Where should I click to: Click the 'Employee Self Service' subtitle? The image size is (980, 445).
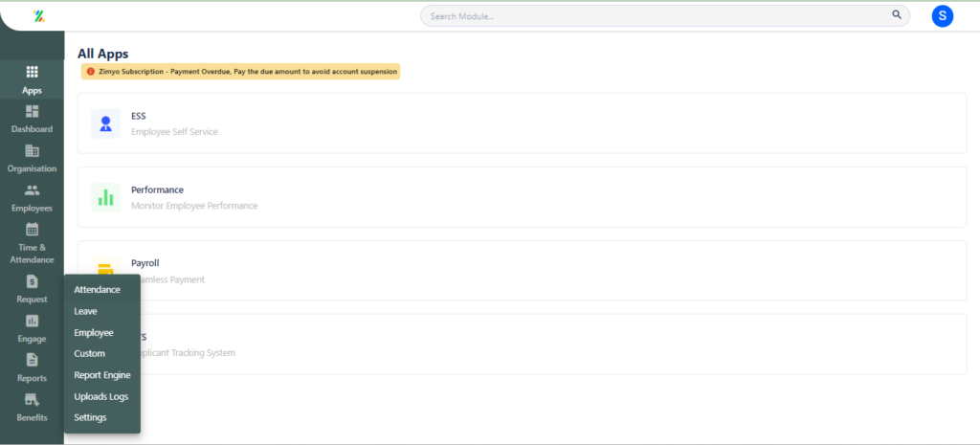tap(174, 132)
